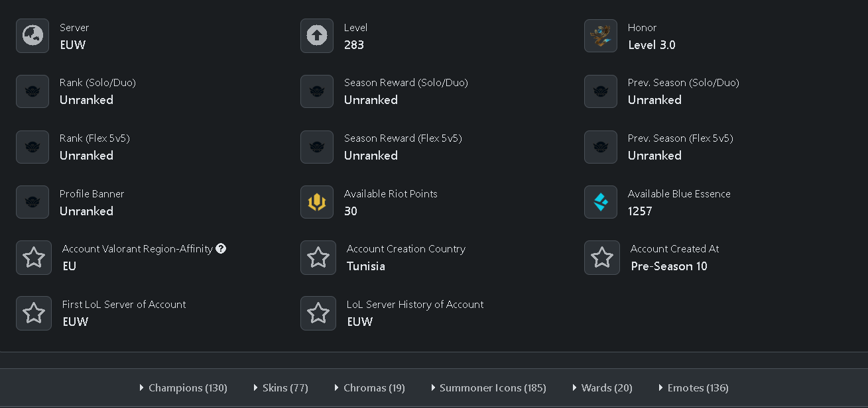Viewport: 868px width, 408px height.
Task: Click the LoL Server History star icon
Action: pos(318,313)
